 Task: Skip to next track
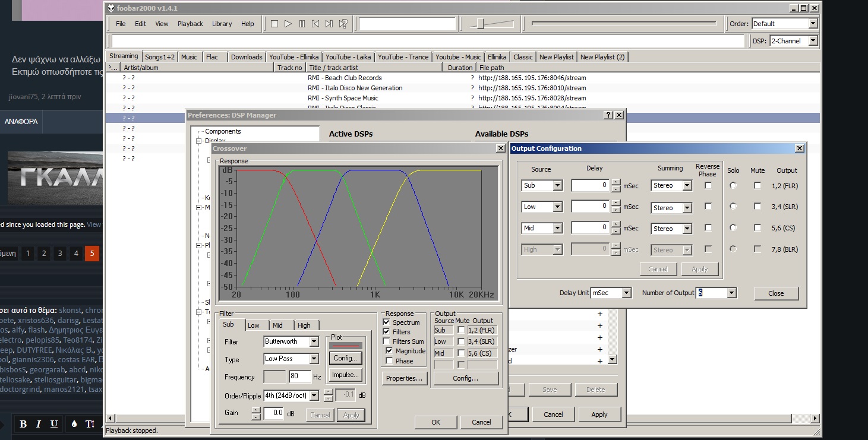329,24
